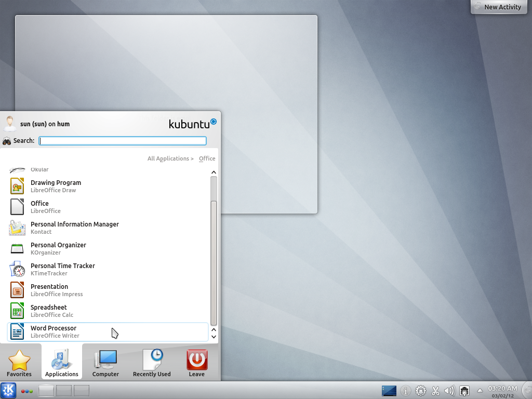Select the Spreadsheet text label
This screenshot has height=399, width=532.
click(x=48, y=308)
